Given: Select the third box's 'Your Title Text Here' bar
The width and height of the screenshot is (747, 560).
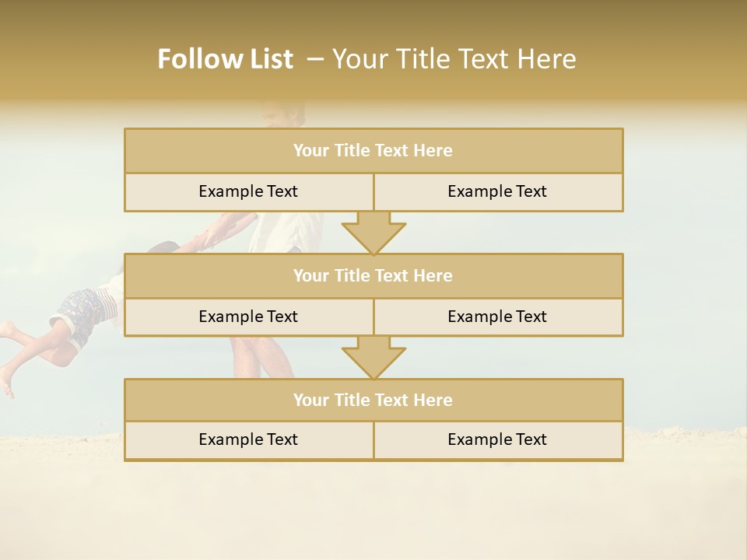Looking at the screenshot, I should click(373, 400).
